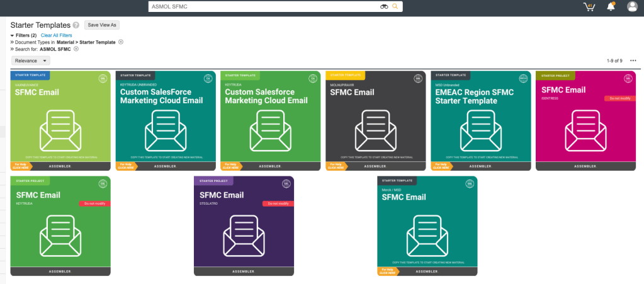Click For Help badge on MOLNUPIRAVIR card
Viewport: 644px width, 284px height.
[x=336, y=166]
